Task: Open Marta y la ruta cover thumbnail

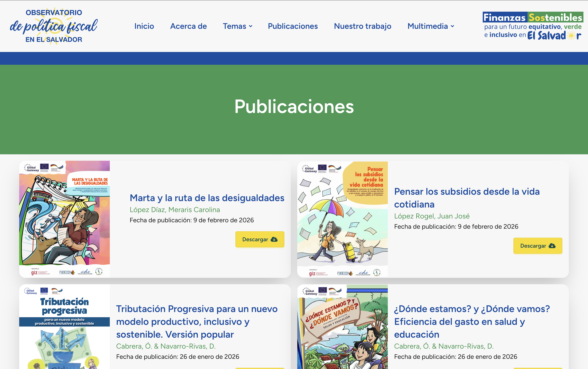Action: pos(64,219)
